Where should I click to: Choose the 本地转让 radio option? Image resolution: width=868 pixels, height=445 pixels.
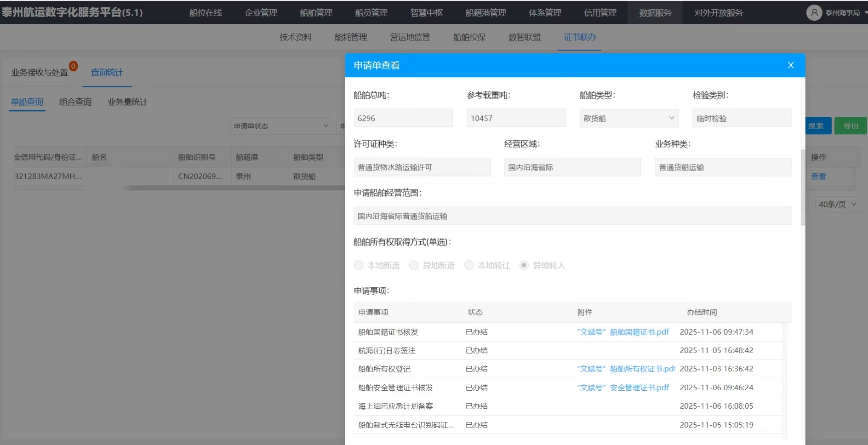469,265
